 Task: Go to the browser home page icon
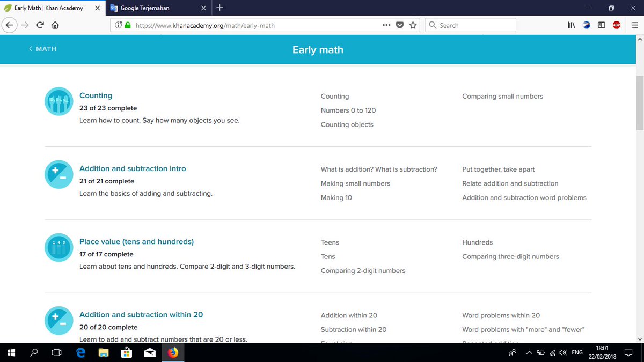point(55,25)
